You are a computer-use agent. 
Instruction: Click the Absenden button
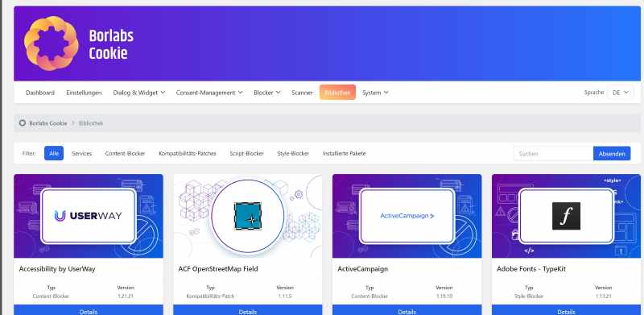[612, 153]
